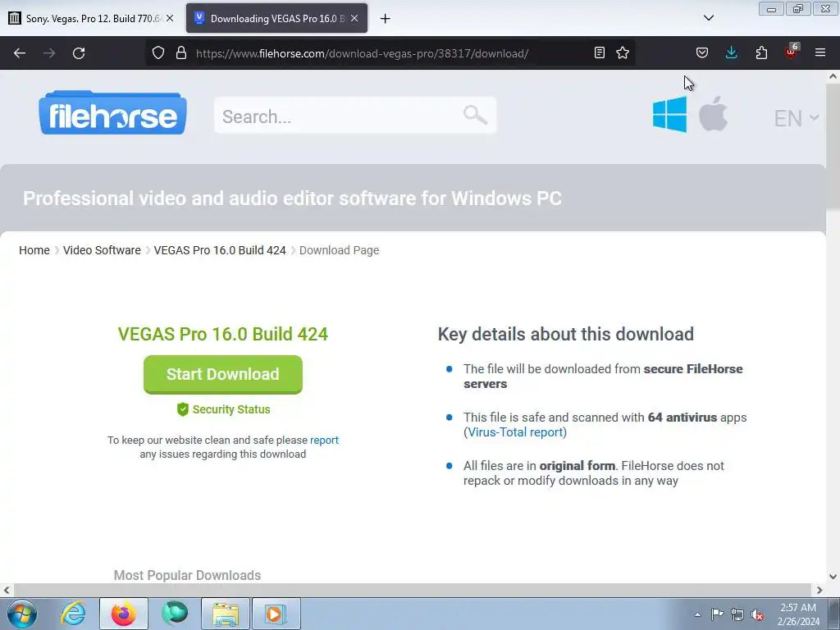Click the VEGAS Pro 16.0 Build 424 heading
Viewport: 840px width, 630px height.
click(x=223, y=334)
